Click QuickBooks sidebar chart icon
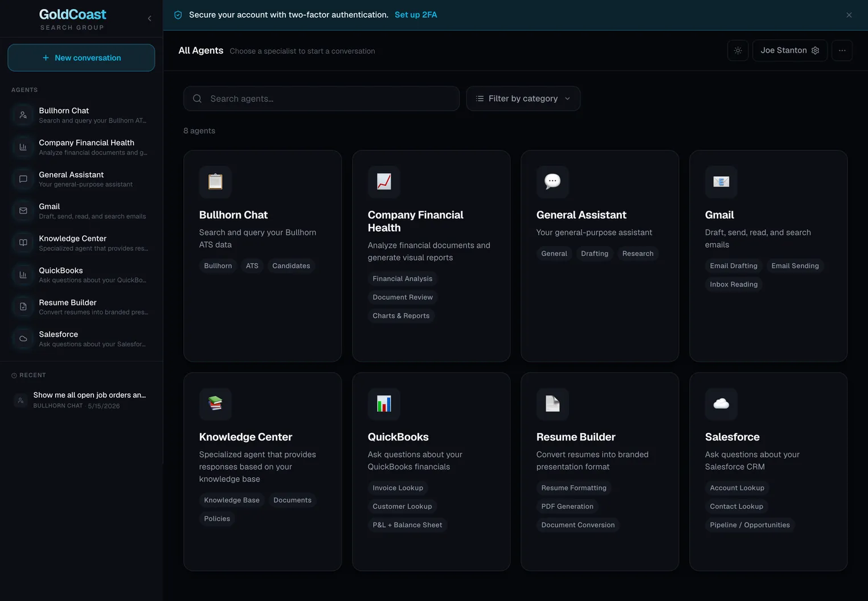The height and width of the screenshot is (601, 868). (x=23, y=275)
